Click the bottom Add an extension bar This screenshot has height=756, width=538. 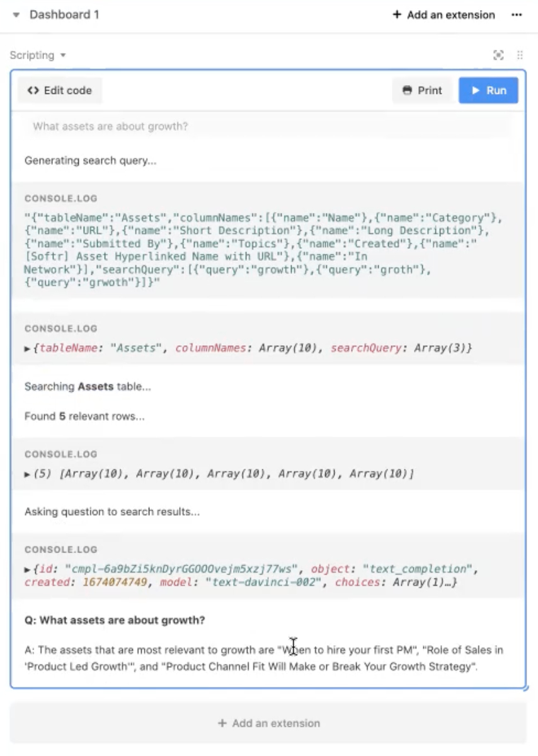[x=268, y=723]
